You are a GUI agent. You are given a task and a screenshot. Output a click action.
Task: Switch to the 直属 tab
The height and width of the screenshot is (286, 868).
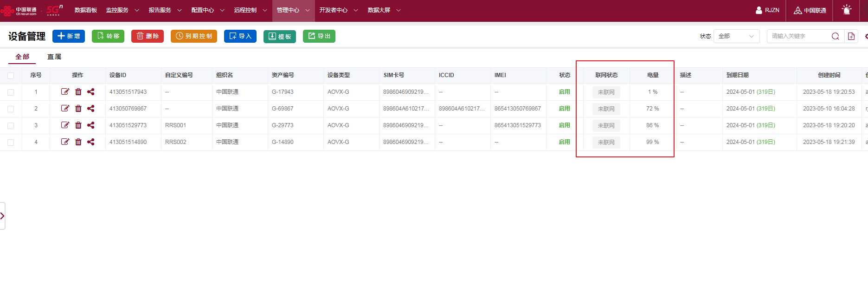click(54, 57)
